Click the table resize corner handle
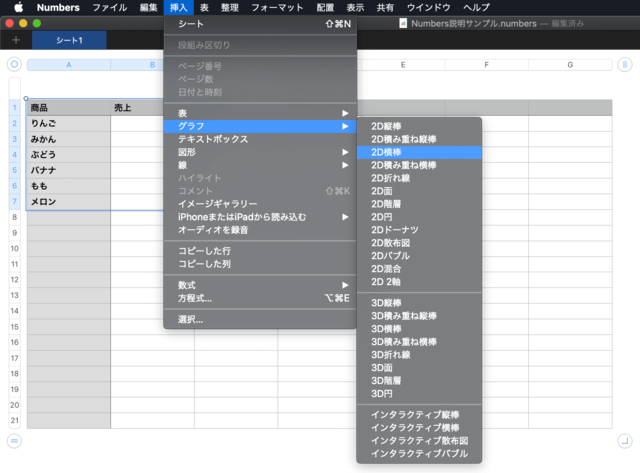 click(x=624, y=441)
